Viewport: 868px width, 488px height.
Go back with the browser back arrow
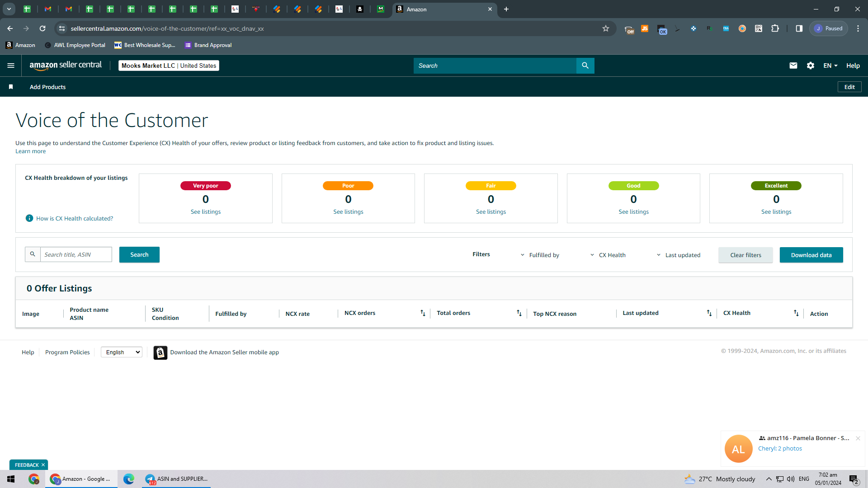[x=10, y=28]
